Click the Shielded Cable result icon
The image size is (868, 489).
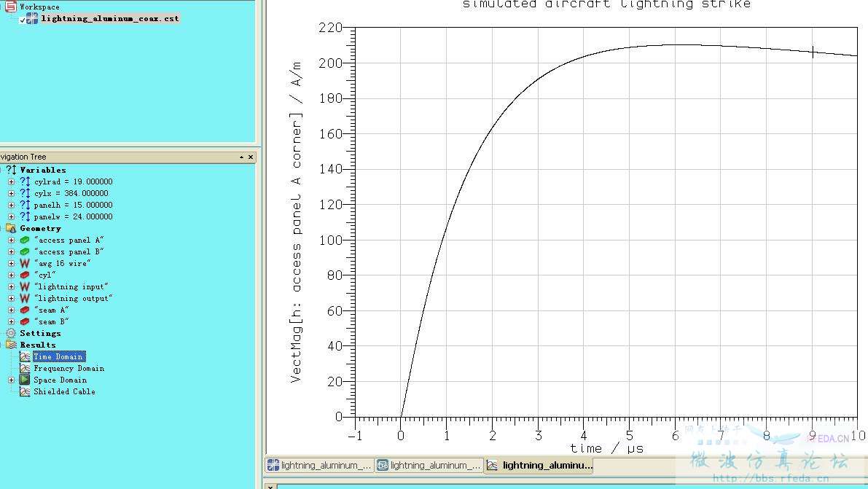pos(25,391)
